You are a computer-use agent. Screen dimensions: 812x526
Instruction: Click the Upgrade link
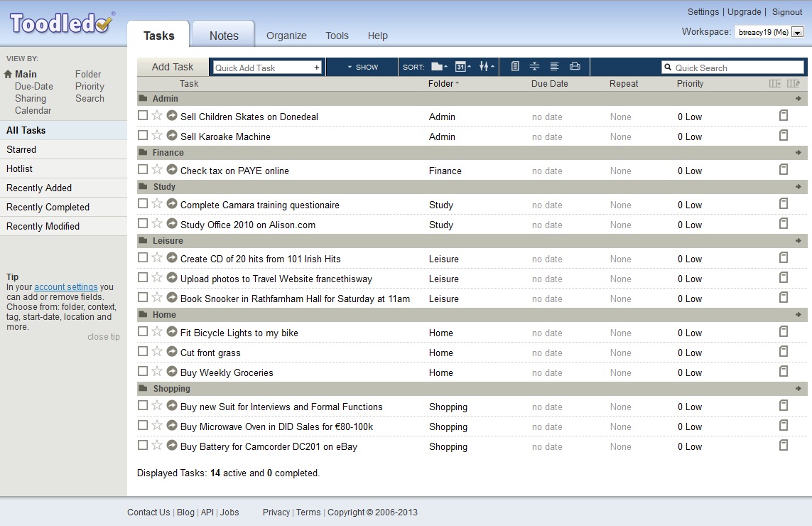[745, 11]
